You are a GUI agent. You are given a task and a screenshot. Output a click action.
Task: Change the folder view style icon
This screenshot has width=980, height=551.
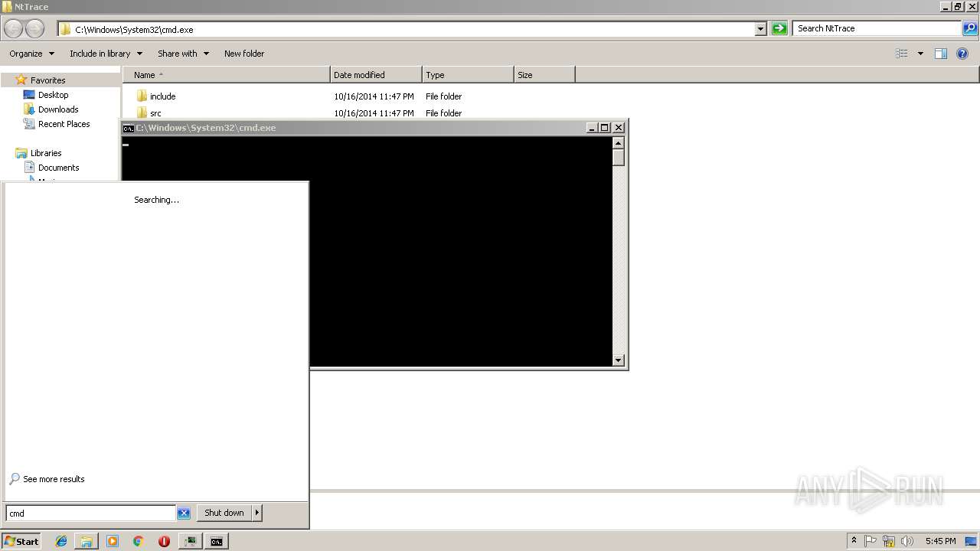click(x=902, y=54)
